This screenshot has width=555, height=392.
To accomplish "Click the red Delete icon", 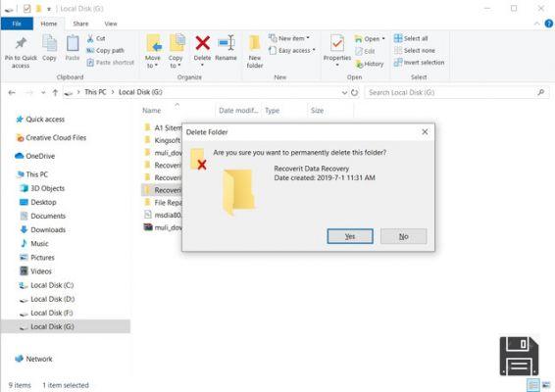I will click(202, 43).
